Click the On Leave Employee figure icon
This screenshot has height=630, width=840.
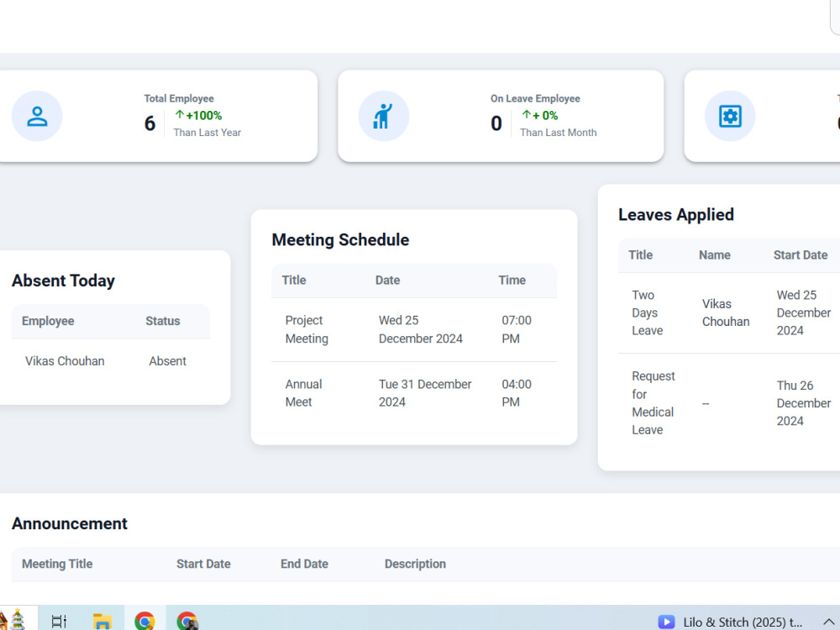coord(384,116)
